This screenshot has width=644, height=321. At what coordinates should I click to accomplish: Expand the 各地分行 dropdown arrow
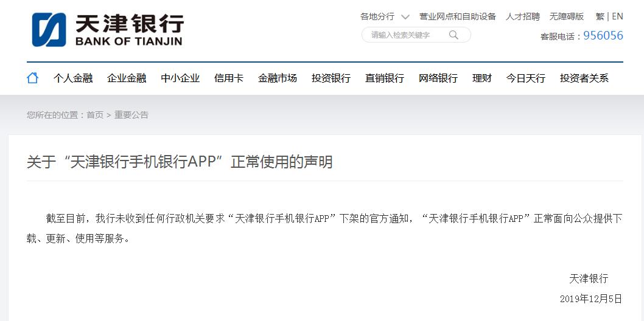tap(405, 17)
